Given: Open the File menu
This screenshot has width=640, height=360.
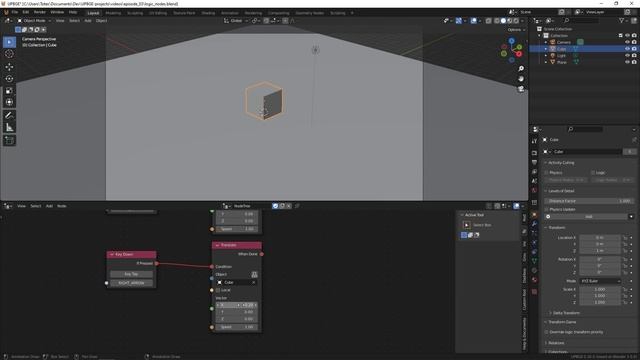Looking at the screenshot, I should [x=15, y=12].
